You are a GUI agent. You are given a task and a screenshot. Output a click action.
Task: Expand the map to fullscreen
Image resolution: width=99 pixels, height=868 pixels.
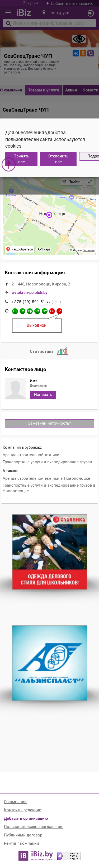pos(90,181)
